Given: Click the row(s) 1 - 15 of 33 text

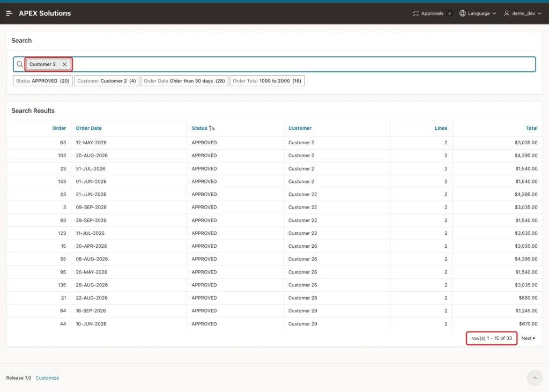Looking at the screenshot, I should [491, 338].
